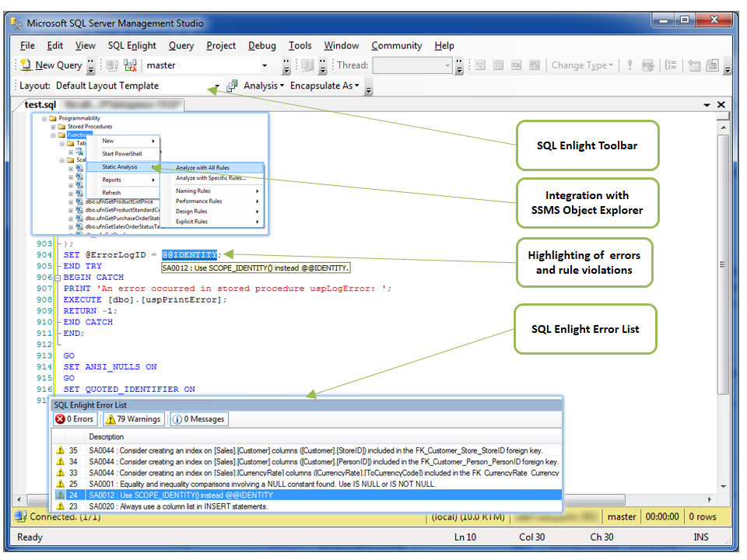747x560 pixels.
Task: Click the results-to-file icon before Change Type
Action: pyautogui.click(x=535, y=65)
